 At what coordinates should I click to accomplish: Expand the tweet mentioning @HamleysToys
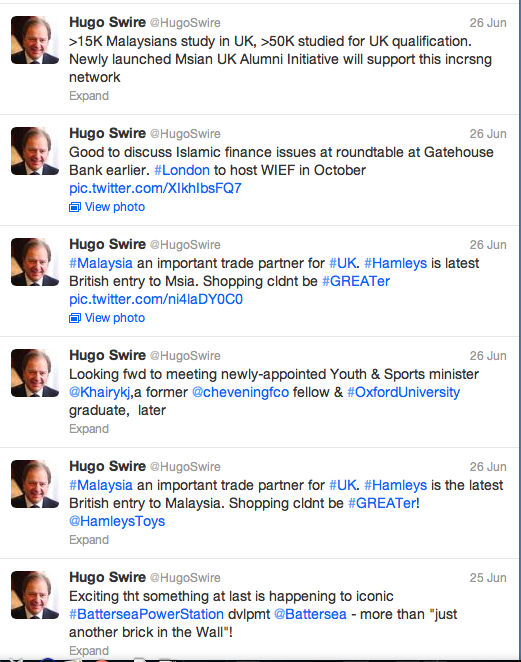(x=89, y=540)
